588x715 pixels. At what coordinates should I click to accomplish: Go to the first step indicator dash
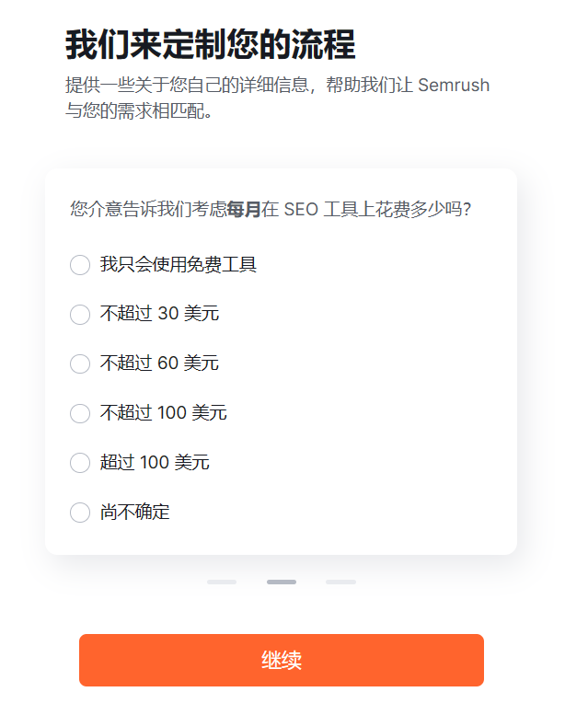tap(222, 582)
